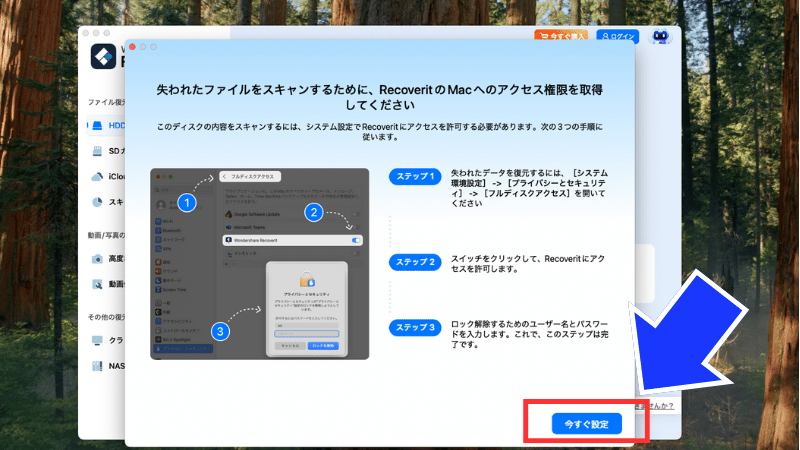Image resolution: width=800 pixels, height=450 pixels.
Task: Click the ステップ 3 badge
Action: tap(415, 328)
